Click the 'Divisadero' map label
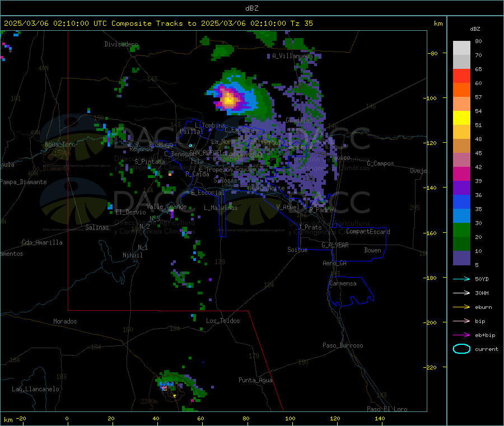504x426 pixels. 121,44
